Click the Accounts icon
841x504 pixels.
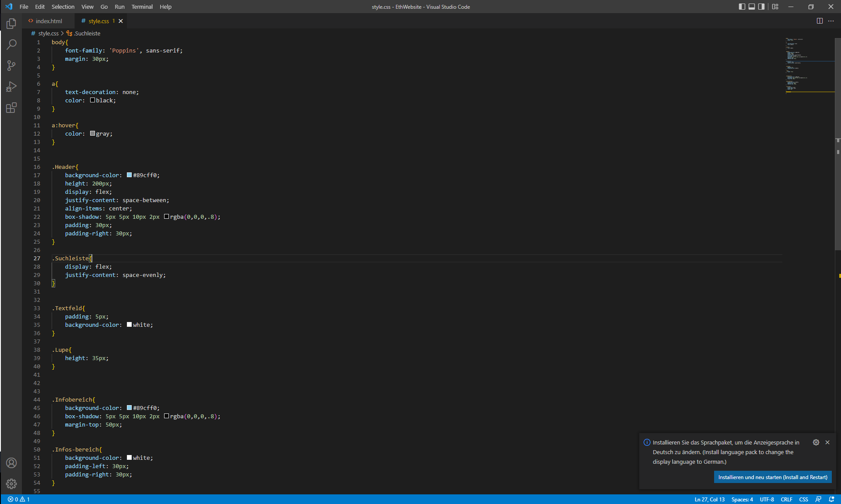[11, 463]
